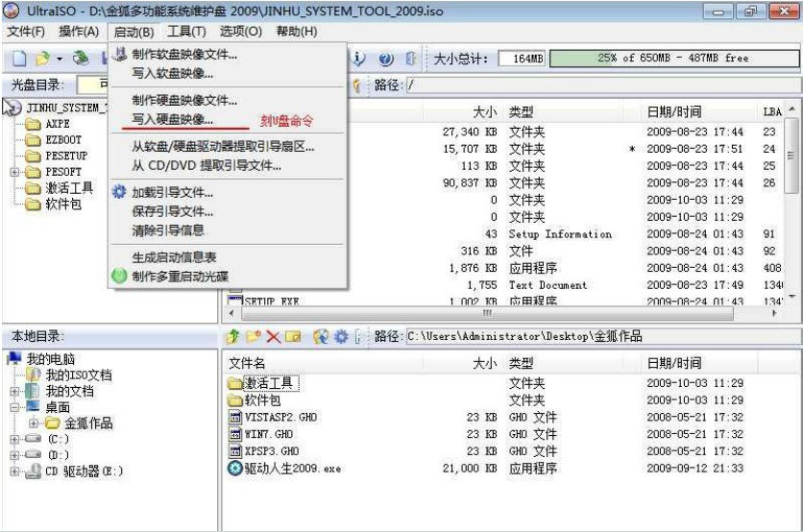This screenshot has height=532, width=803.
Task: Select the AXPE folder in disc tree
Action: (x=58, y=124)
